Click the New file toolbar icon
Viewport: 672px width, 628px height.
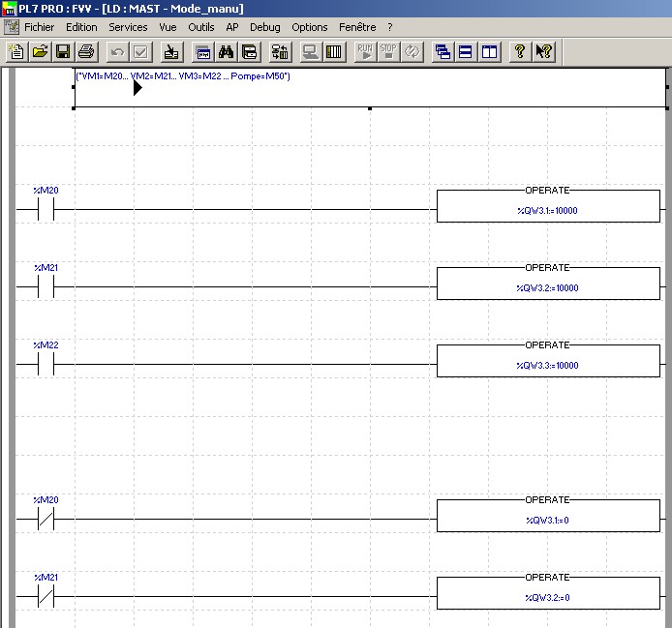(15, 51)
